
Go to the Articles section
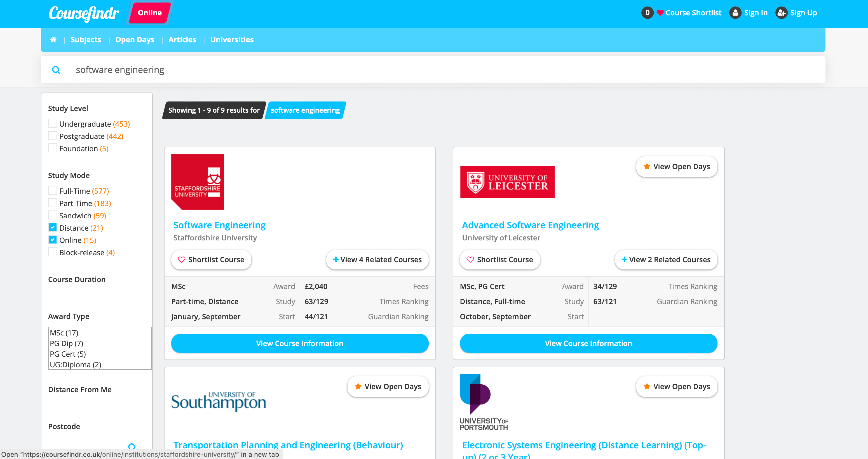182,40
